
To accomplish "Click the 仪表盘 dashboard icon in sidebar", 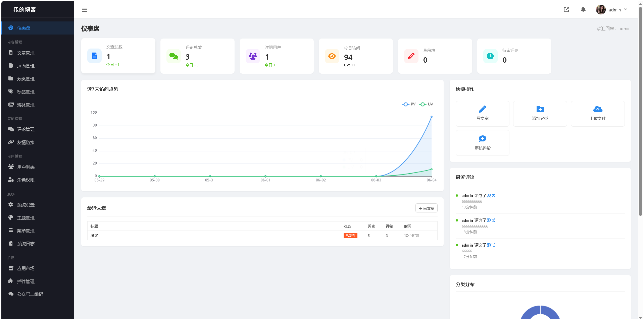I will coord(11,28).
